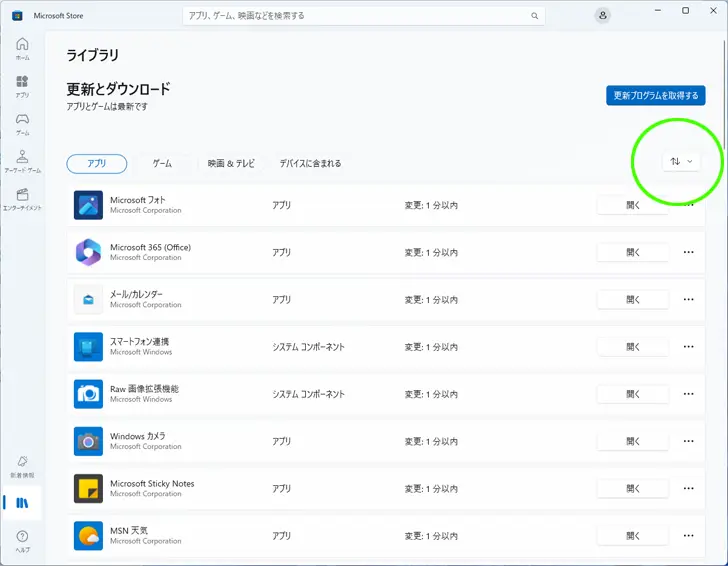Open the sort order dropdown

[x=681, y=161]
